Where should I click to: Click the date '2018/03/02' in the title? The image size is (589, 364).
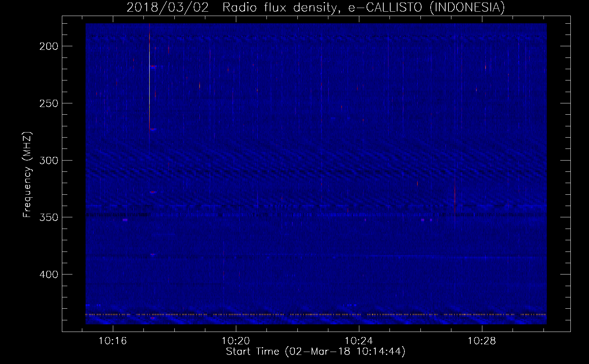click(167, 7)
